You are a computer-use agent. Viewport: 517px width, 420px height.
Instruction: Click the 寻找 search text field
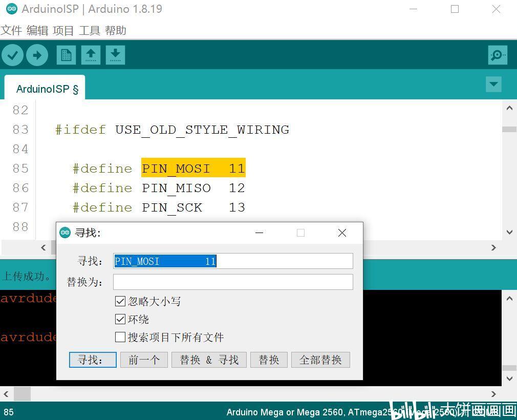(x=233, y=261)
